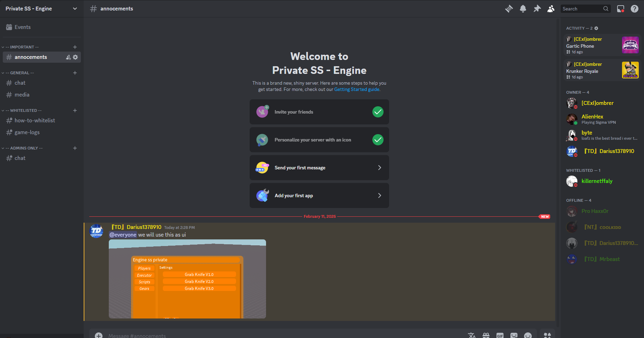Click the Getting Started guide link
The height and width of the screenshot is (338, 644).
[x=356, y=90]
